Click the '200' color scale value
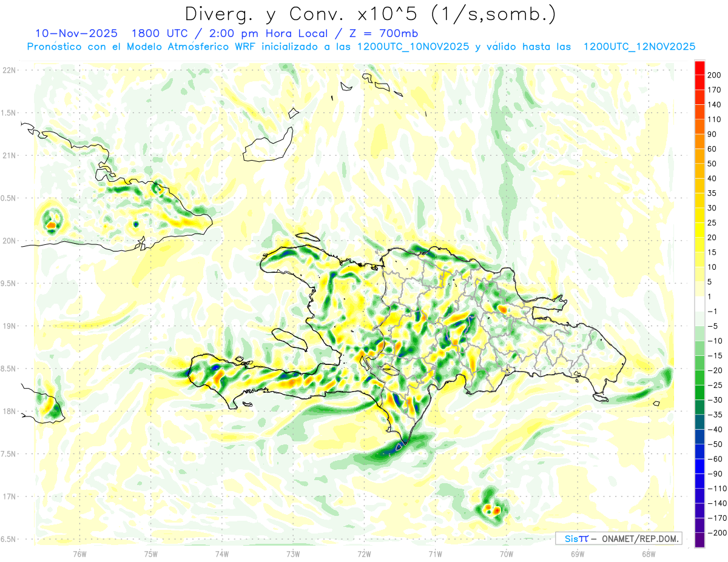 coord(715,75)
